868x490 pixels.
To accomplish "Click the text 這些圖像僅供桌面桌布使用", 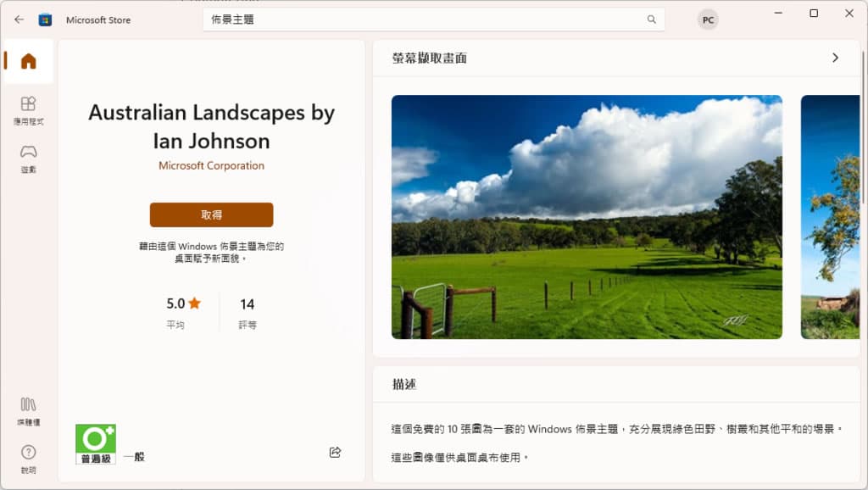I will (459, 457).
